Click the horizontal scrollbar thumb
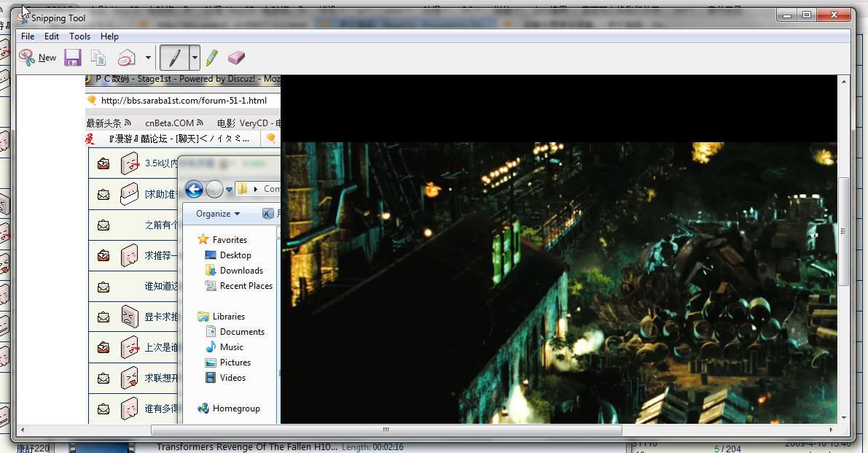 click(x=386, y=430)
